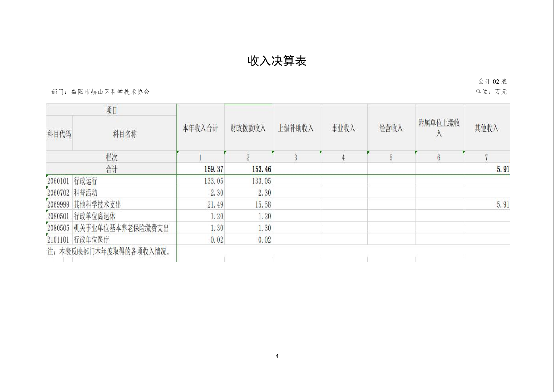Select the 科普活动 row name cell

(x=85, y=193)
